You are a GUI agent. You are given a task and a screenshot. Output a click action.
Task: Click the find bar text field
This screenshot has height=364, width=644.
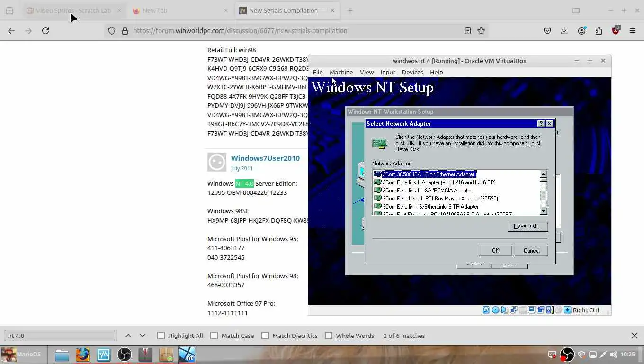pos(61,336)
